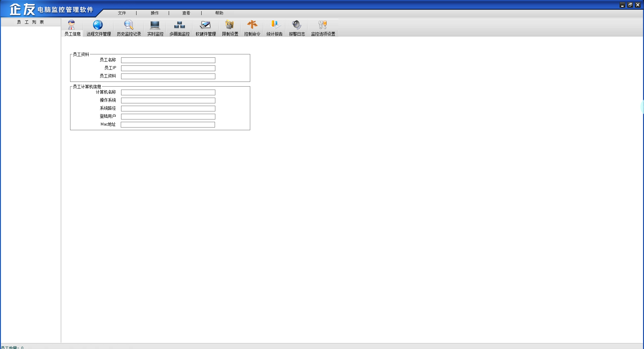Open the 查看 menu
The width and height of the screenshot is (644, 349).
pos(186,13)
